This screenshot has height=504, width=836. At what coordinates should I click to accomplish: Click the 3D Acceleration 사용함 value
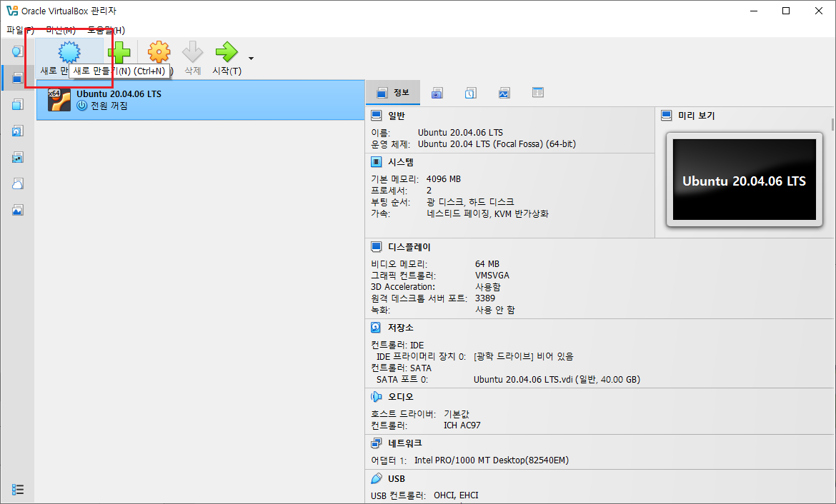488,287
